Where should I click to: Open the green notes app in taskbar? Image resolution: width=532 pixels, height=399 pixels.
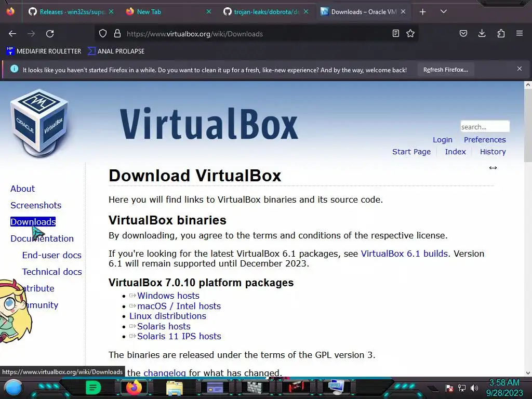(94, 388)
